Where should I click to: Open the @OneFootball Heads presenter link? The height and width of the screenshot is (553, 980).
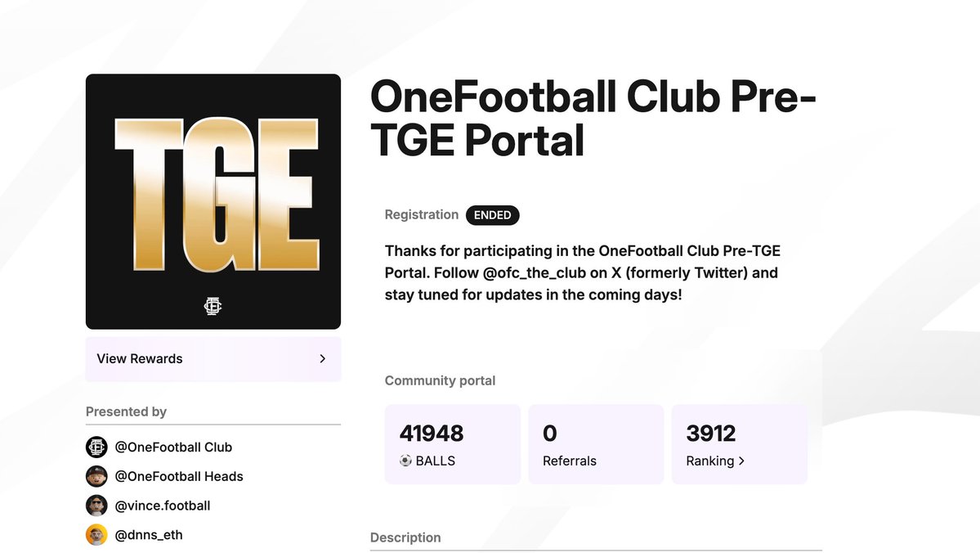click(x=179, y=476)
